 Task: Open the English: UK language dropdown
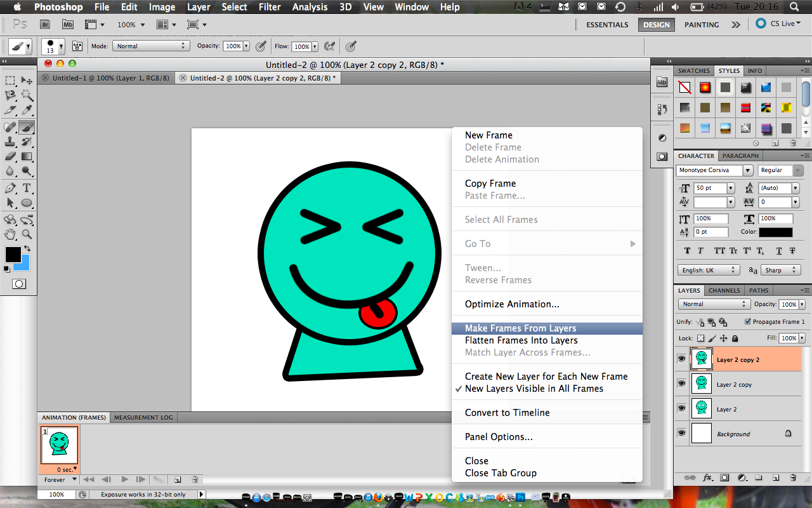pos(708,270)
